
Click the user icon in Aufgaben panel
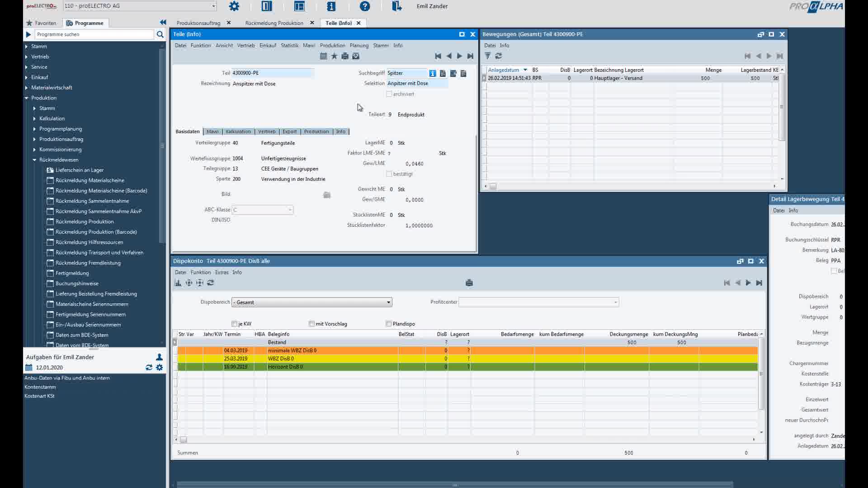pyautogui.click(x=159, y=357)
